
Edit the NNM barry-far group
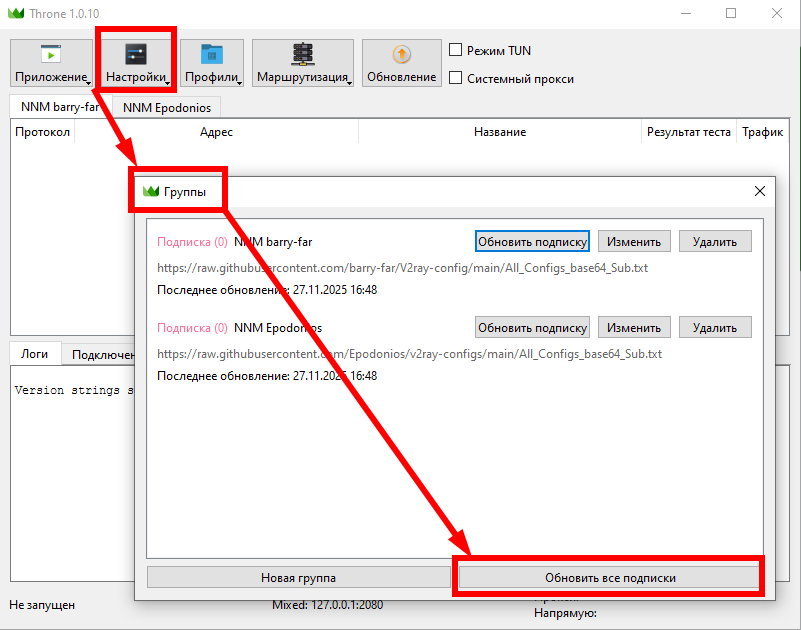pos(634,241)
